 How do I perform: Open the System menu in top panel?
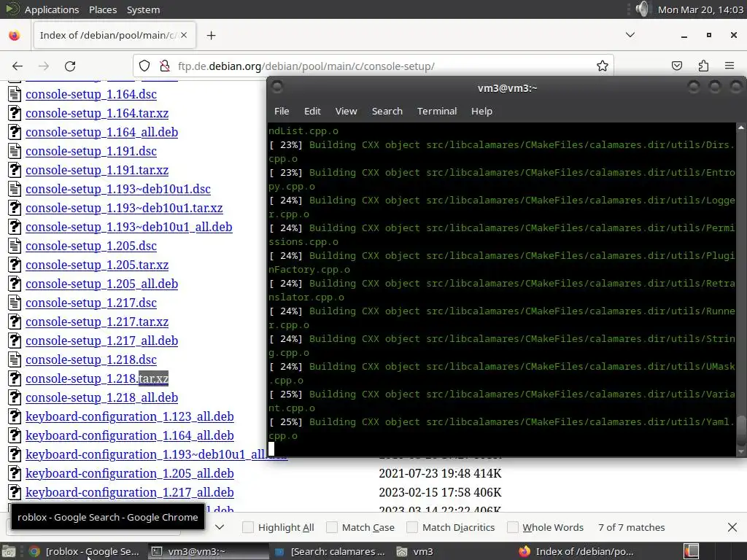[144, 9]
